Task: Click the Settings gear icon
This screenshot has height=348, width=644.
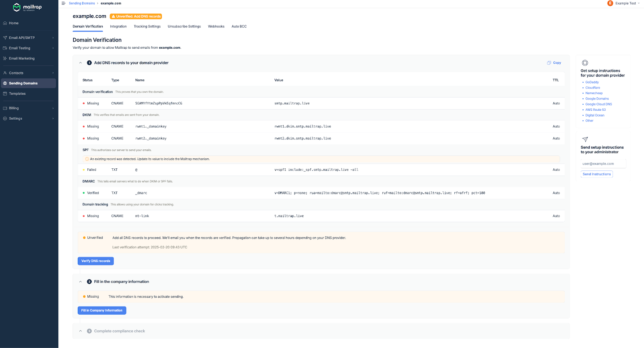Action: [5, 118]
